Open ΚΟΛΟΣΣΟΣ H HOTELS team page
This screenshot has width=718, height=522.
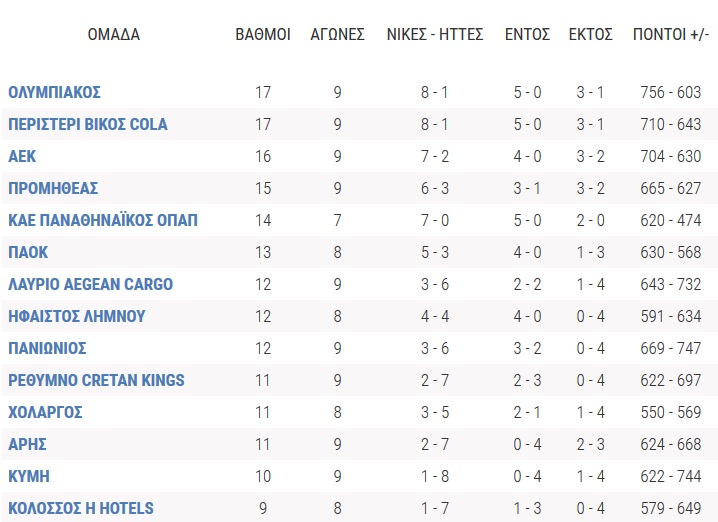pos(81,508)
